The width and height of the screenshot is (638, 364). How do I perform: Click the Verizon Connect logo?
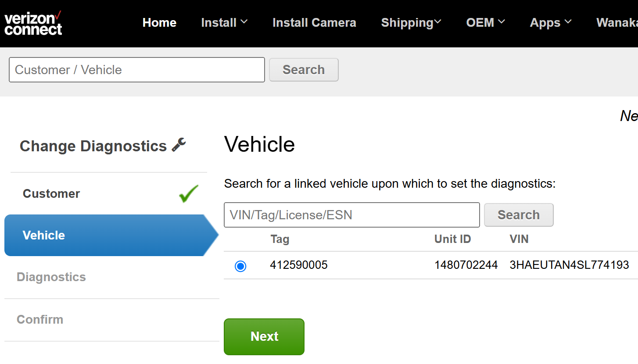coord(33,24)
